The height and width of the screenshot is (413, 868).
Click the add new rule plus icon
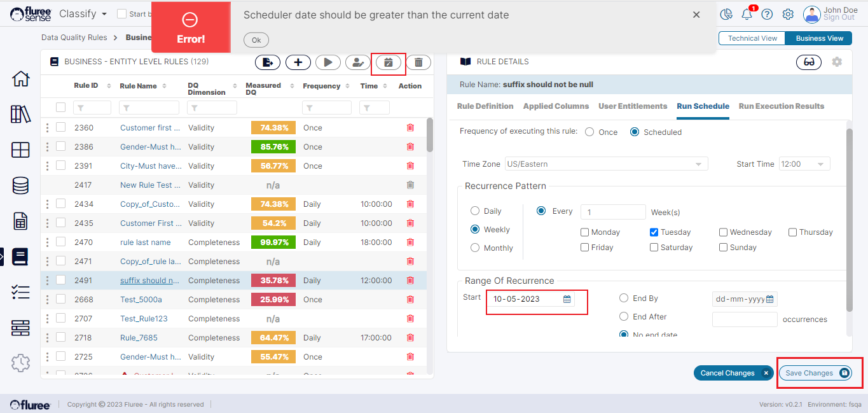click(298, 62)
